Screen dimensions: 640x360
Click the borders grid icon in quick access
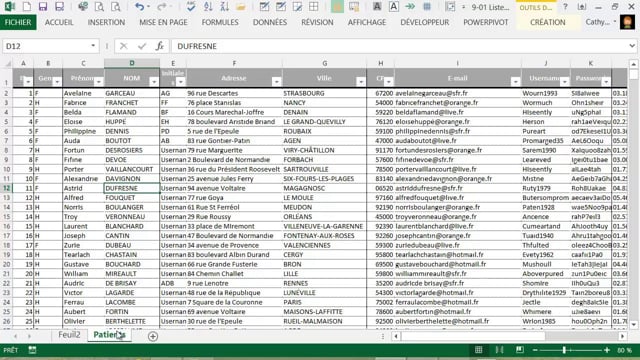pos(313,7)
